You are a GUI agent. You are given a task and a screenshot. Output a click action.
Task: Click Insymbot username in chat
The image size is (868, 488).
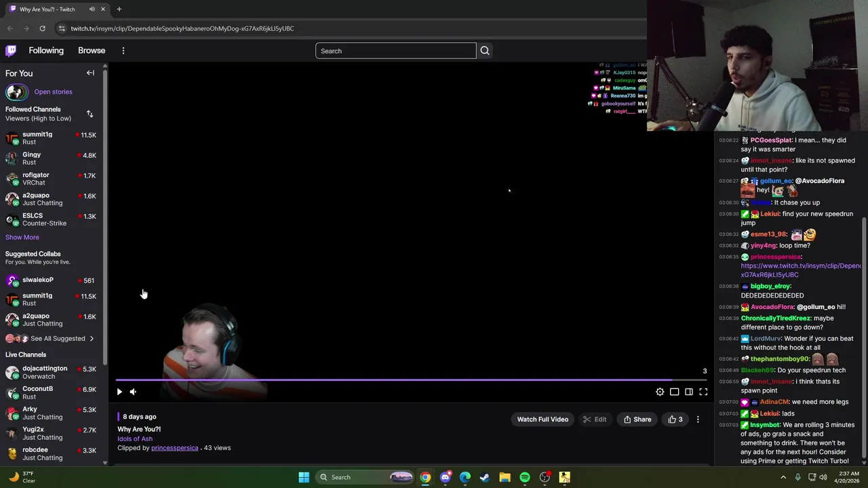click(x=765, y=425)
